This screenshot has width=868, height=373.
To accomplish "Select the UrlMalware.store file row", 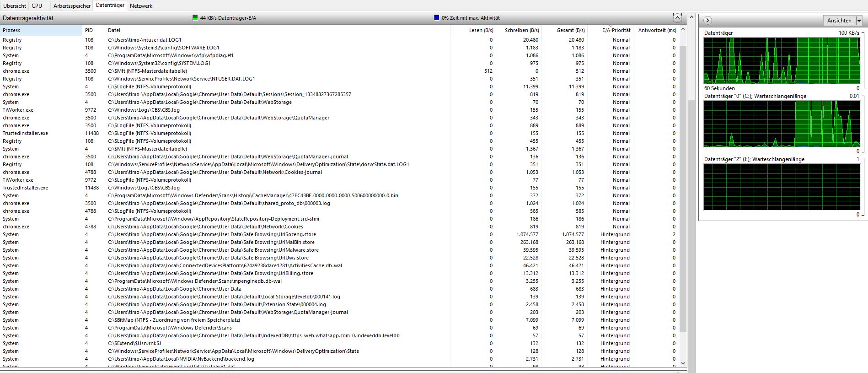I will click(339, 250).
